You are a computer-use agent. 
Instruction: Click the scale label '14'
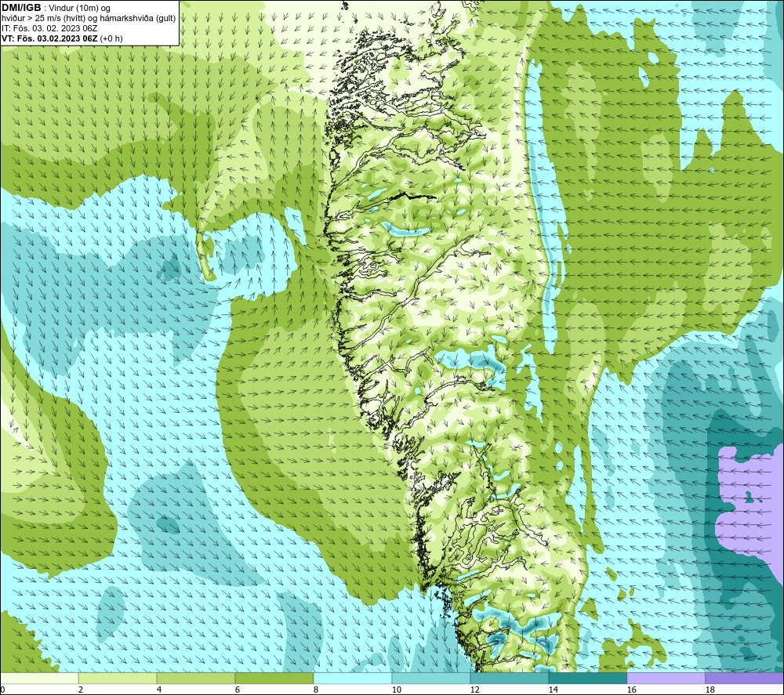[x=553, y=690]
